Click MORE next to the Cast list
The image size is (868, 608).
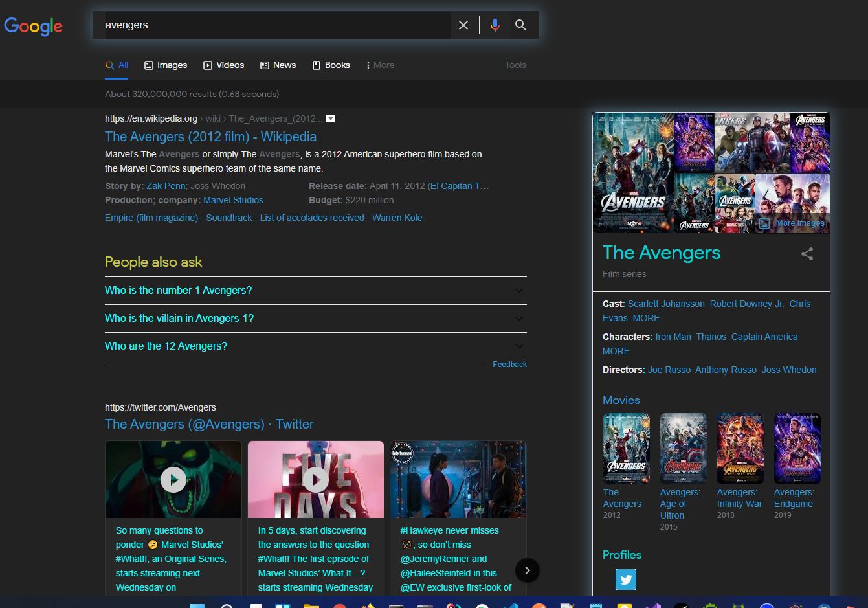click(x=646, y=318)
